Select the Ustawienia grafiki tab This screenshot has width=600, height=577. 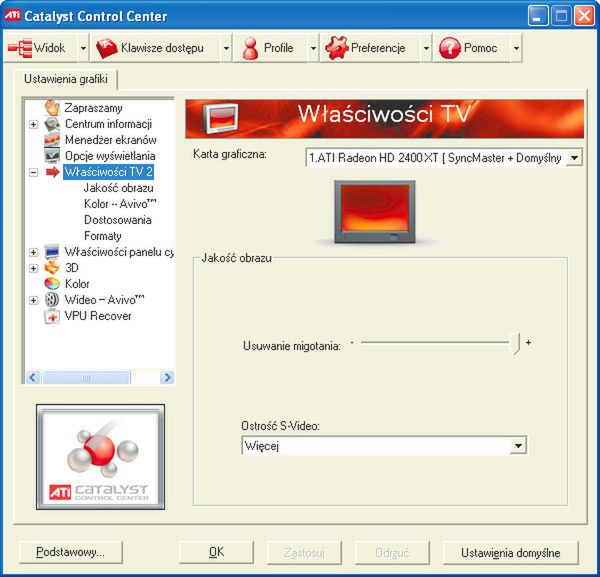(x=65, y=79)
